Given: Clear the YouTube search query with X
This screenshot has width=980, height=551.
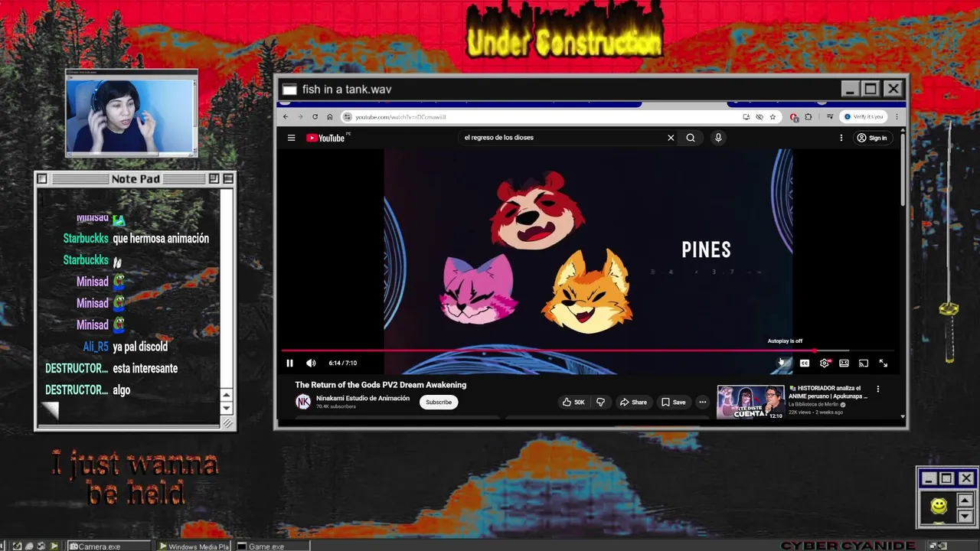Looking at the screenshot, I should (x=671, y=138).
